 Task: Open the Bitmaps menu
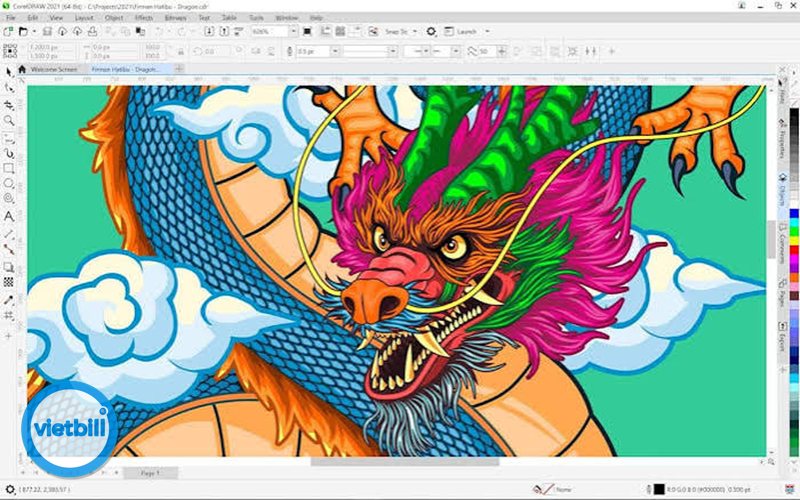coord(176,18)
